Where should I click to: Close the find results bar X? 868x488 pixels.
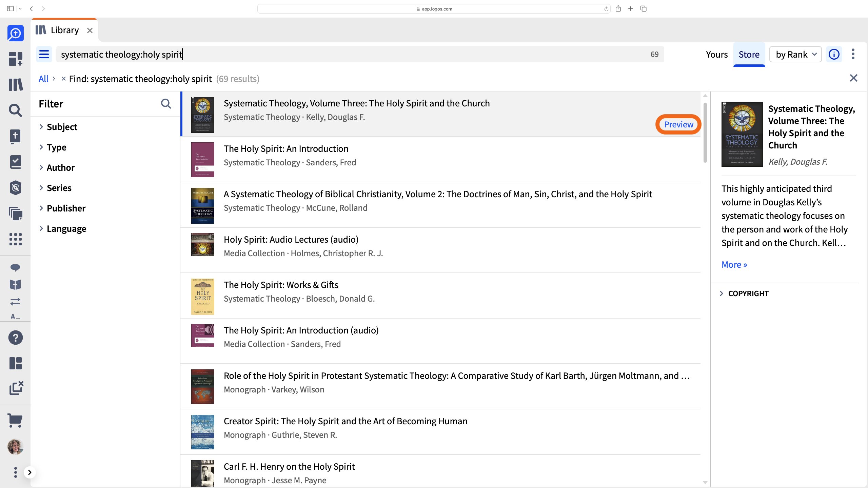tap(854, 78)
